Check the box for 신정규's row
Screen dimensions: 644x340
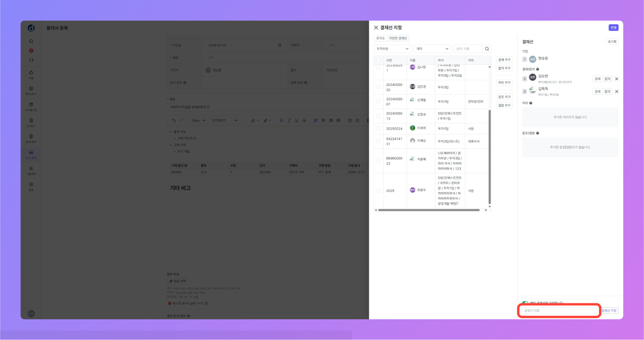379,116
